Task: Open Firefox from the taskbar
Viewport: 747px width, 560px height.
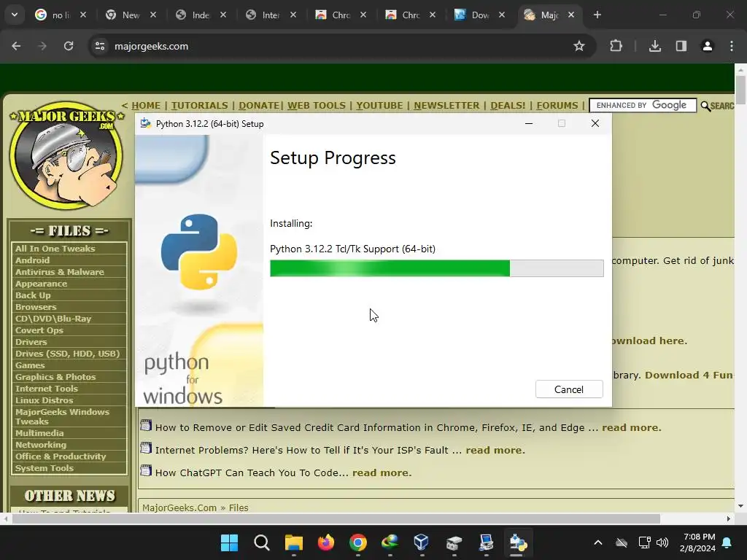Action: 326,542
